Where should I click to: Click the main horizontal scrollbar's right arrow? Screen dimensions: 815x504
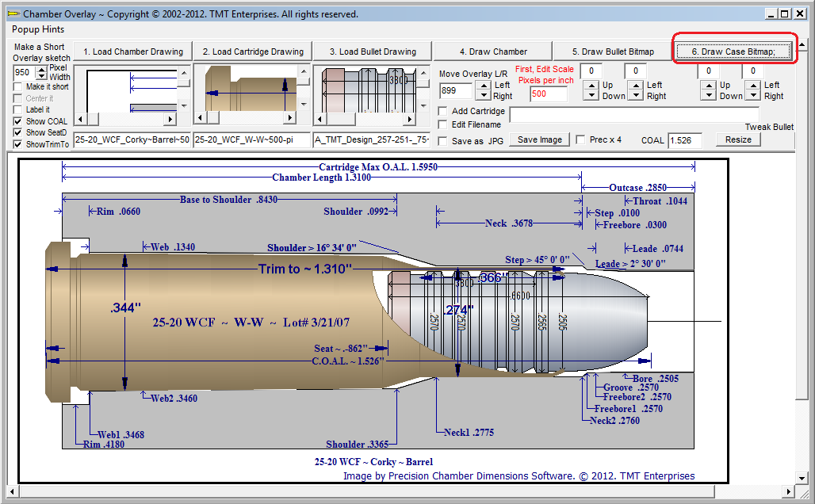[x=789, y=491]
